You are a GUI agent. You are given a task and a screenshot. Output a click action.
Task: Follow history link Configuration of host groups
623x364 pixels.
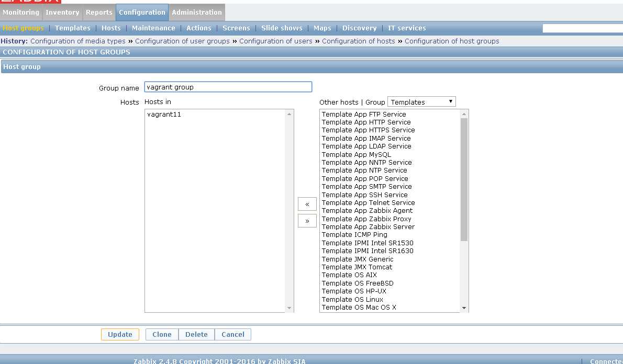[452, 41]
